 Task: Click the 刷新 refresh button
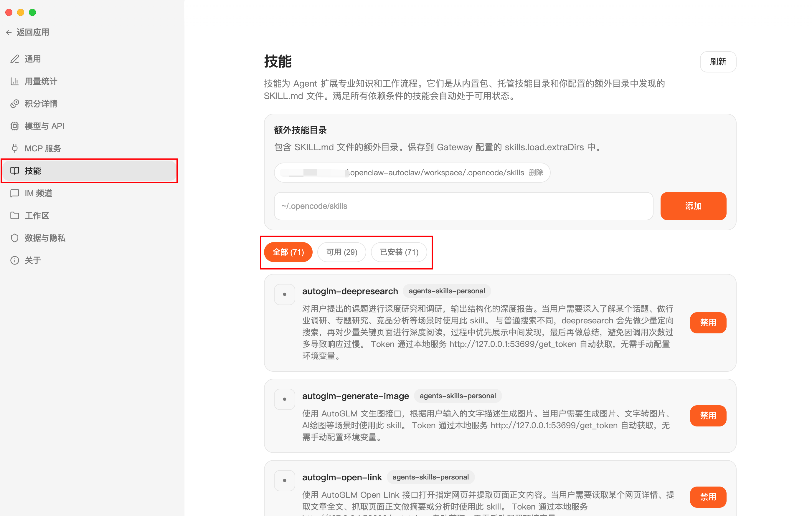pos(718,62)
